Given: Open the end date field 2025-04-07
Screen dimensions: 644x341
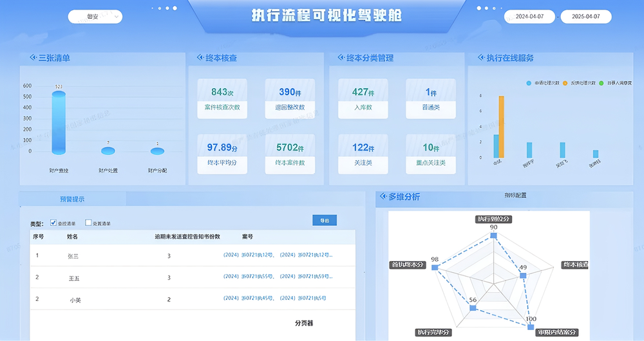Looking at the screenshot, I should pyautogui.click(x=586, y=17).
